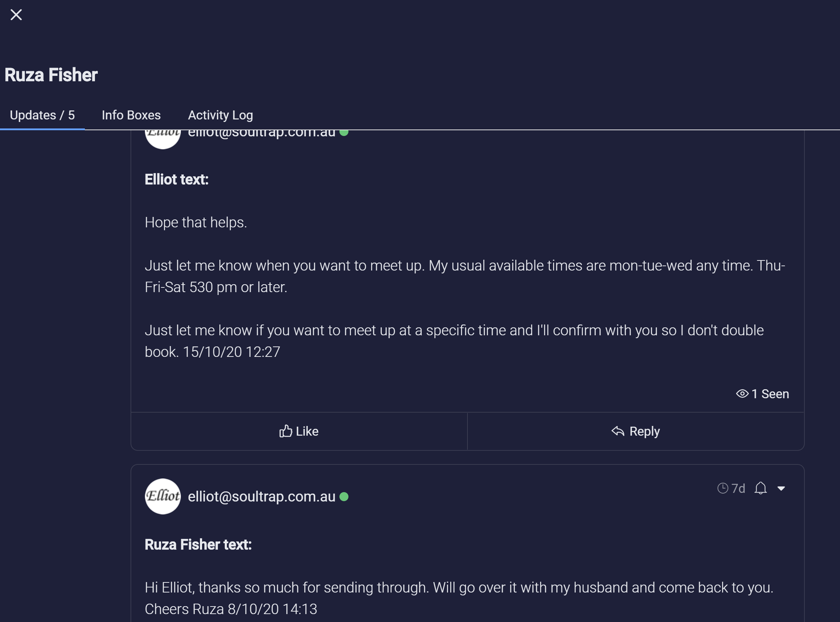The height and width of the screenshot is (622, 840).
Task: Open the Activity Log tab
Action: coord(220,115)
